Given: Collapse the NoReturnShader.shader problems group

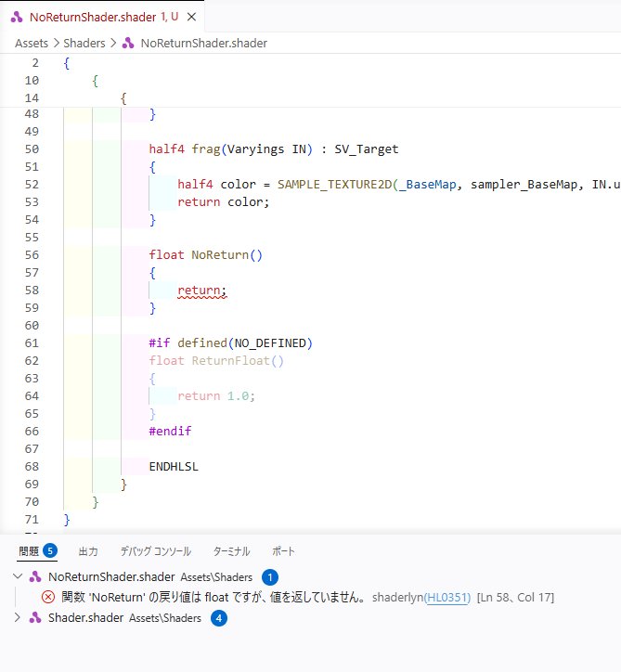Looking at the screenshot, I should point(18,576).
